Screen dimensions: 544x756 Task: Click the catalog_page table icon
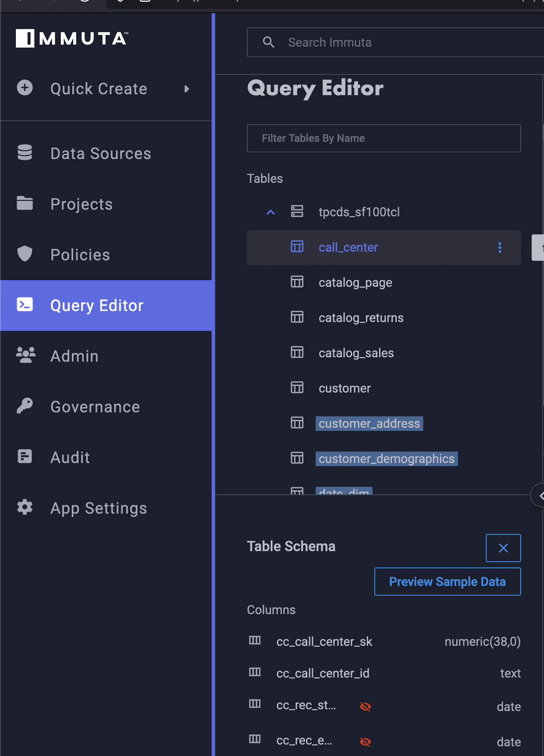click(x=297, y=282)
